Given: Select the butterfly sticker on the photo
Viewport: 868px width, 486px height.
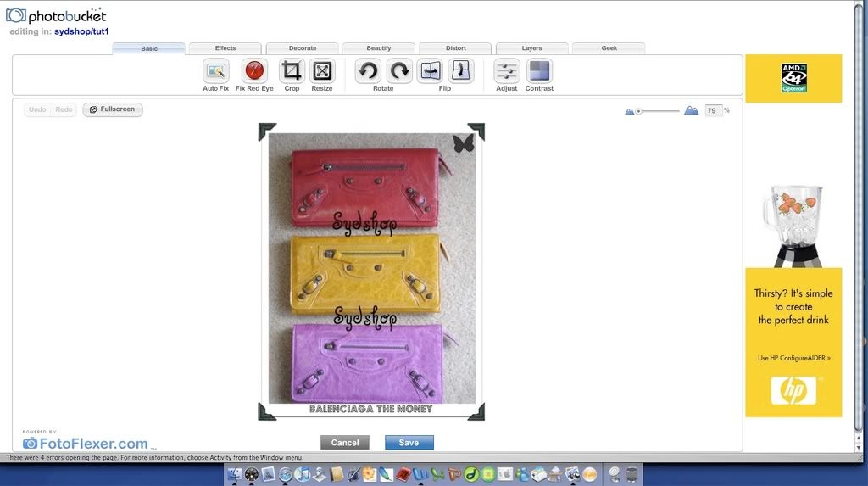Looking at the screenshot, I should (463, 144).
